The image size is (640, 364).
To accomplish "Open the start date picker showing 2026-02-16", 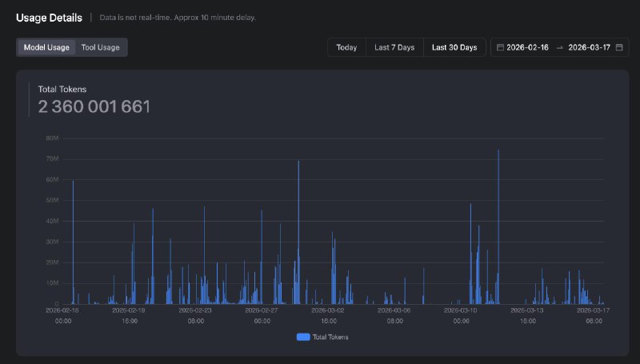I will tap(527, 47).
